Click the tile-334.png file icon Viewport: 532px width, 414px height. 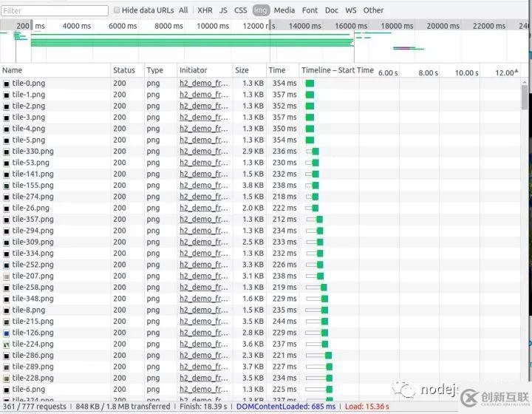(x=7, y=254)
